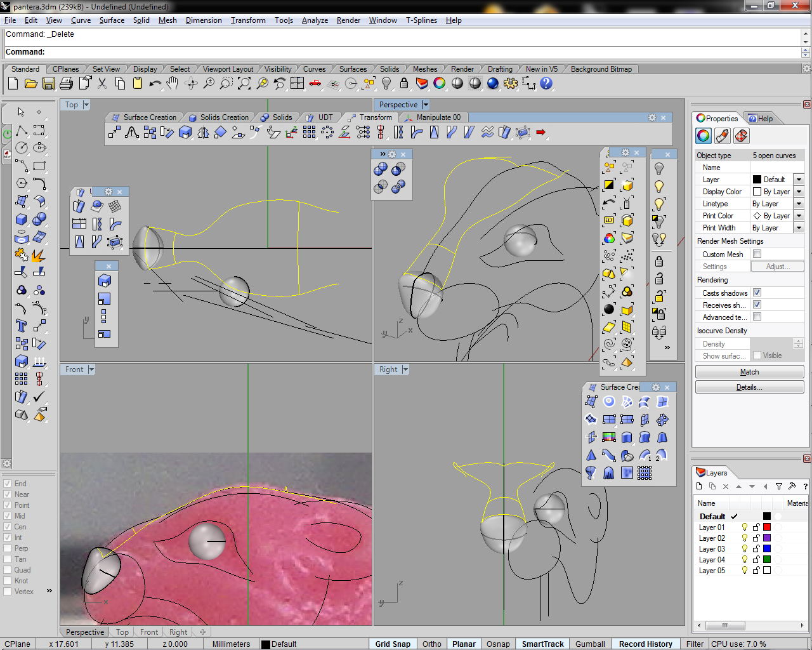Expand the Perspective viewport menu arrow
The image size is (812, 650).
426,105
